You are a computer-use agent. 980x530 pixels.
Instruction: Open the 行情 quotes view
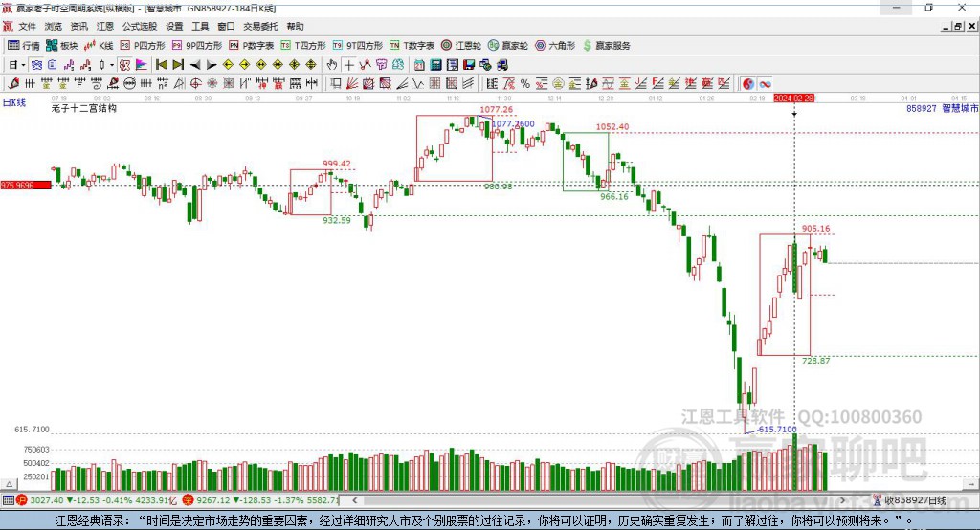[x=23, y=46]
